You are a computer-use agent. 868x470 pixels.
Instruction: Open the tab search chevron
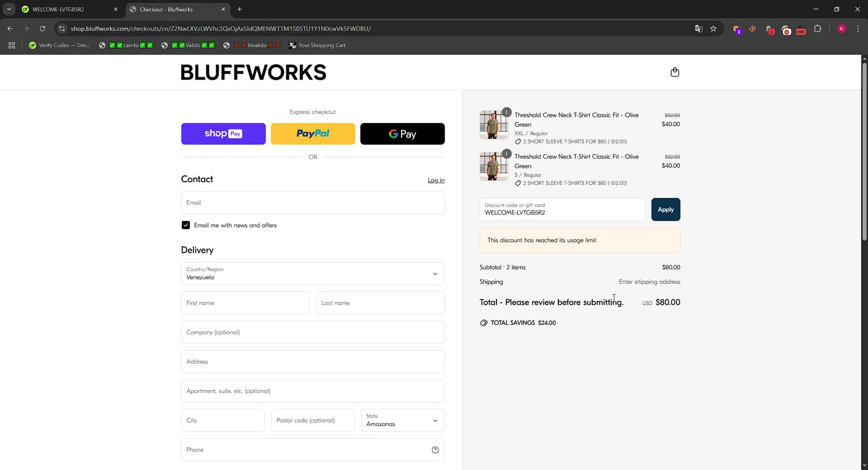pos(9,9)
